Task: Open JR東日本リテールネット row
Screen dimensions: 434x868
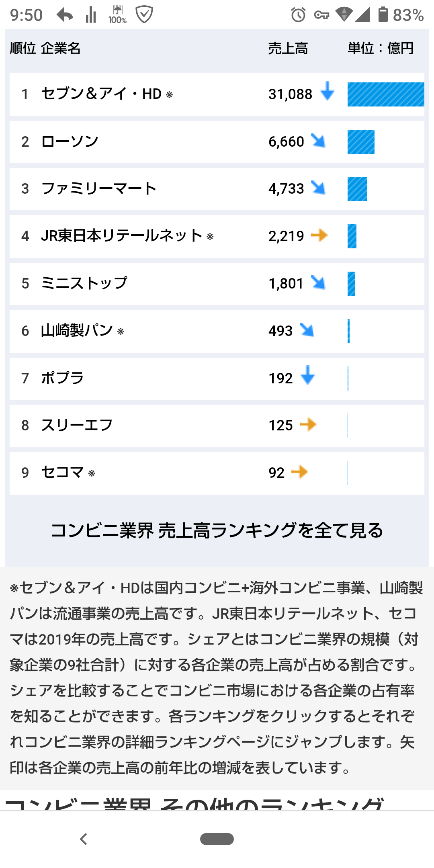Action: pos(217,236)
